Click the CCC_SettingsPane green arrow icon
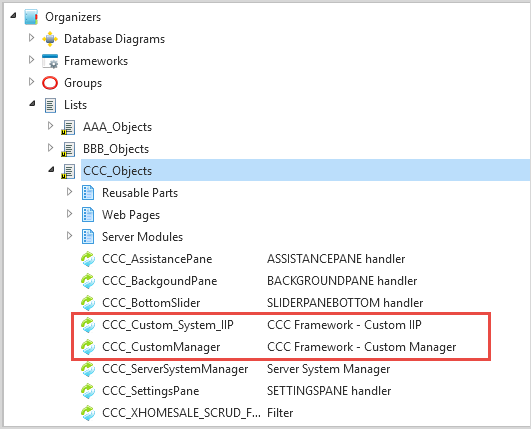 88,391
